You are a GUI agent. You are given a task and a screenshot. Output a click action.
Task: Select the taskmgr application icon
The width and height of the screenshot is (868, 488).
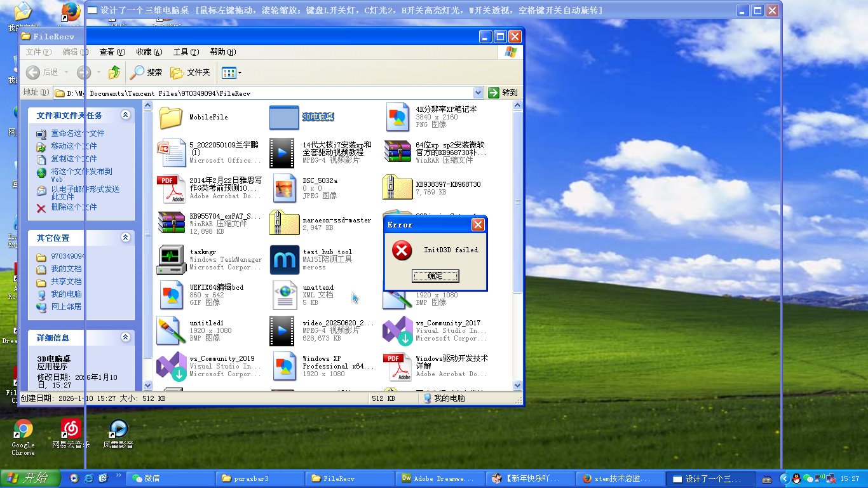[x=171, y=259]
